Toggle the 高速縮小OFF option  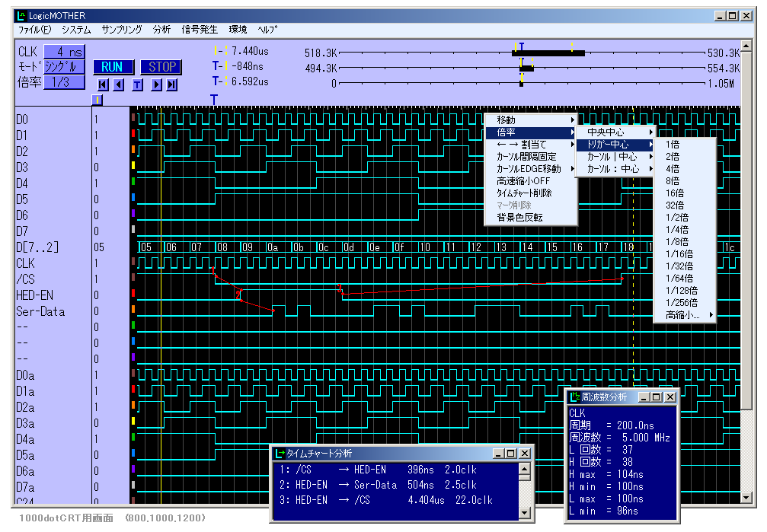pos(523,181)
